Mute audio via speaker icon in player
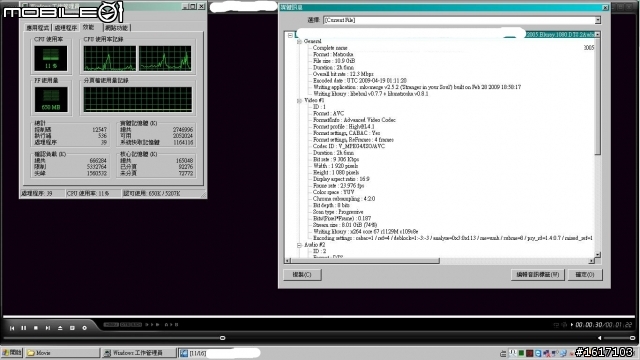640x360 pixels. point(599,338)
